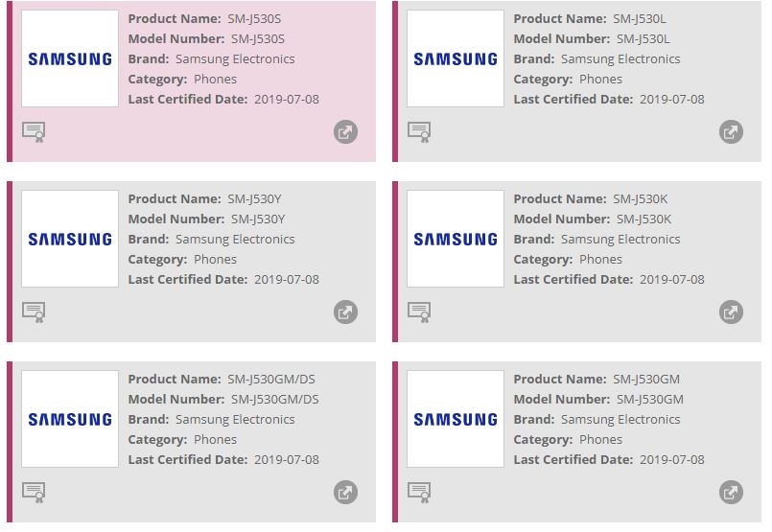772x532 pixels.
Task: Open external link icon for SM-J530S
Action: pyautogui.click(x=345, y=132)
